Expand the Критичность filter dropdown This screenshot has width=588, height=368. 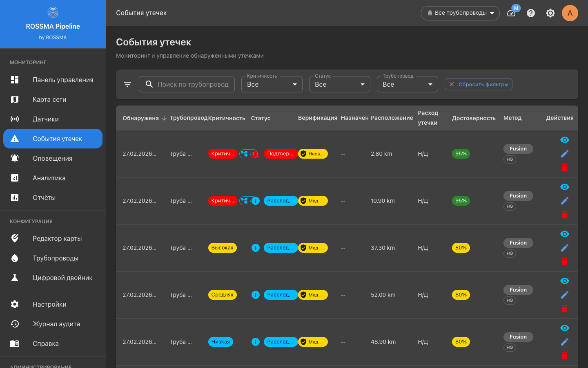[272, 84]
